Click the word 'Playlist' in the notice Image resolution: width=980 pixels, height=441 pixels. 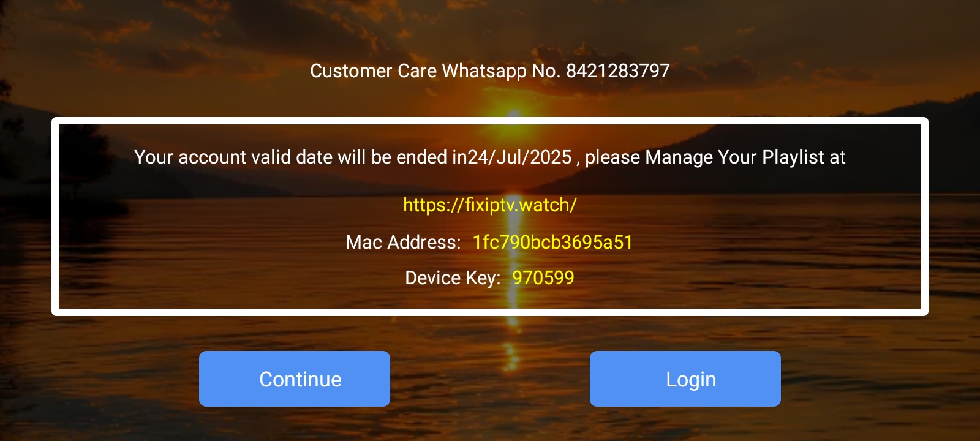[x=793, y=157]
